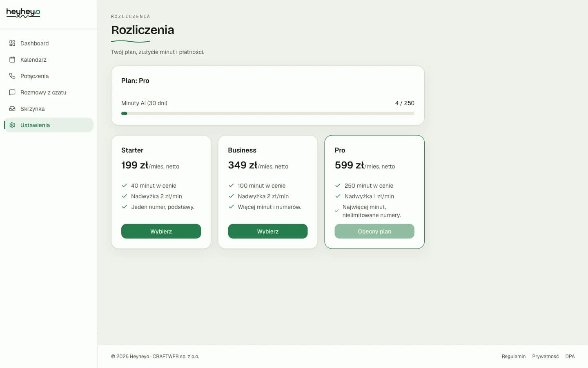Click the 599 zł price
Viewport: 588px width, 368px height.
click(349, 165)
